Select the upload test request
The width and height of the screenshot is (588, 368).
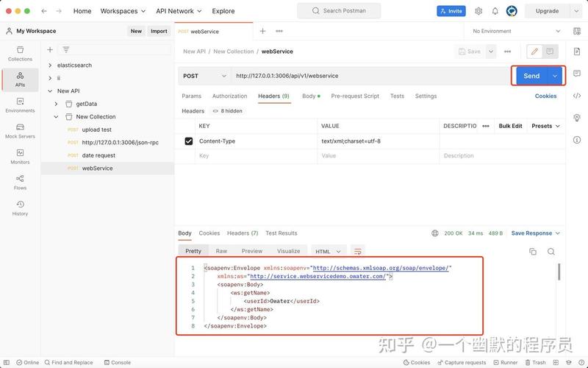[97, 130]
